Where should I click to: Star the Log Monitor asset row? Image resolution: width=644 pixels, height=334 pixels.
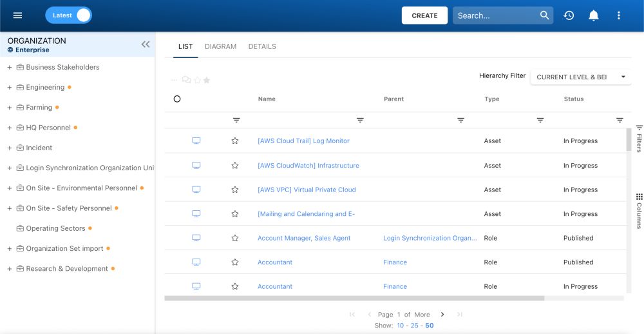pyautogui.click(x=235, y=141)
